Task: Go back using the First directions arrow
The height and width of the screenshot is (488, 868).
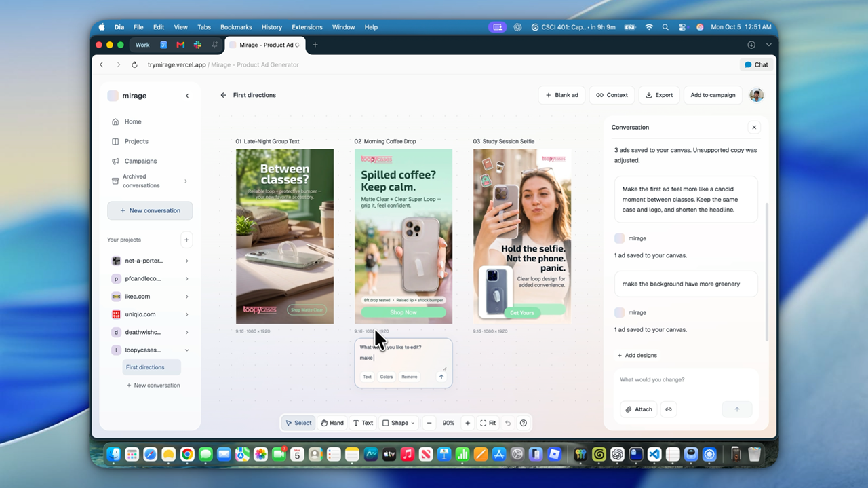Action: coord(223,95)
